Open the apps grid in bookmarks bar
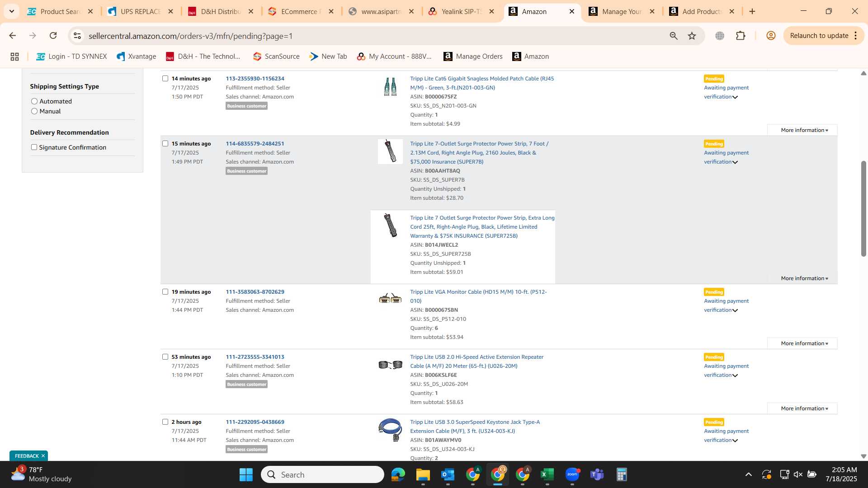Screen dimensions: 868x488 tap(14, 56)
